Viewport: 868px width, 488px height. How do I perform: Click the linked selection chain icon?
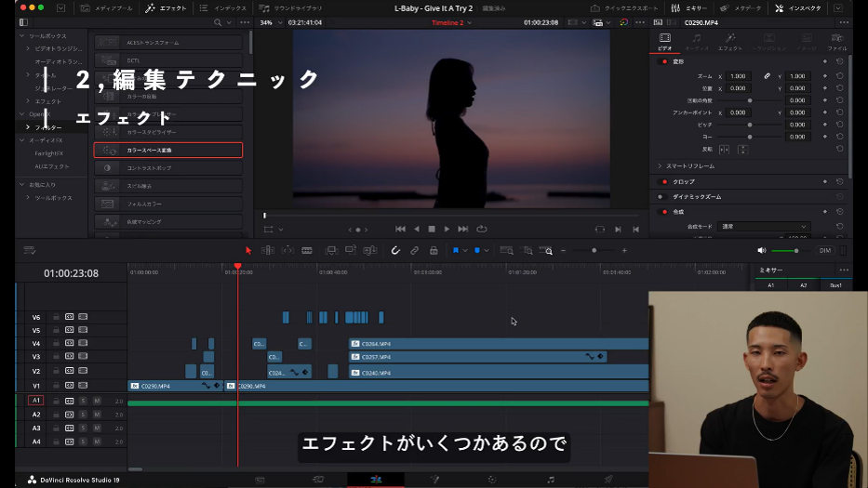415,250
